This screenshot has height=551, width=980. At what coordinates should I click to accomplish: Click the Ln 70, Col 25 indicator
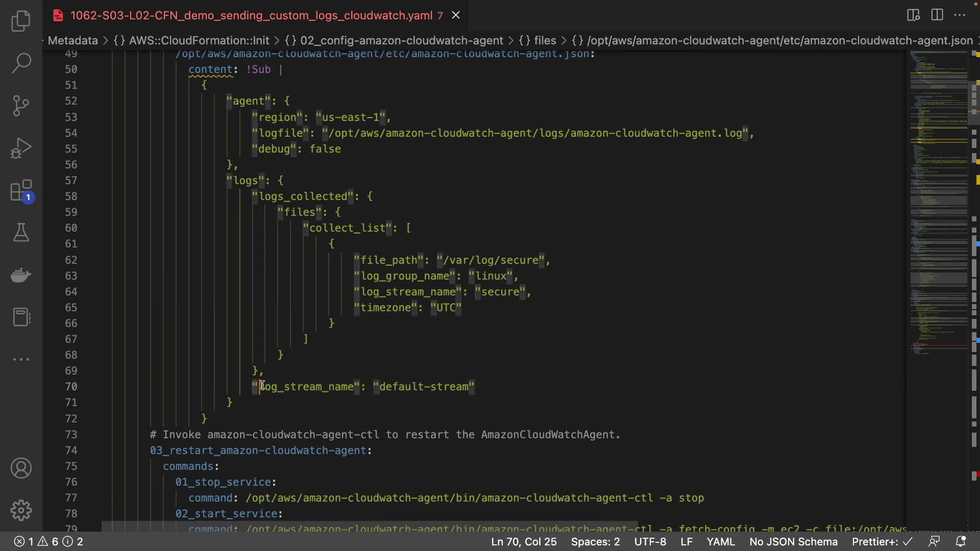[524, 541]
